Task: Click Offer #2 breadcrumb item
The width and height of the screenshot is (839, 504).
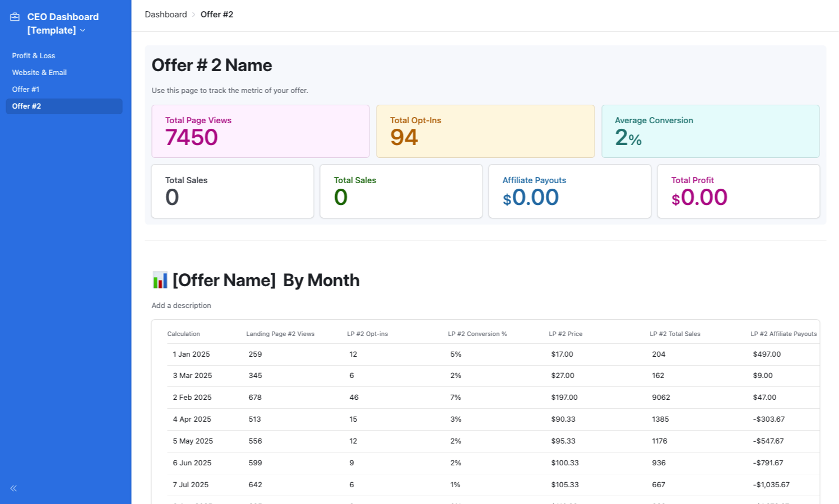Action: (x=217, y=15)
